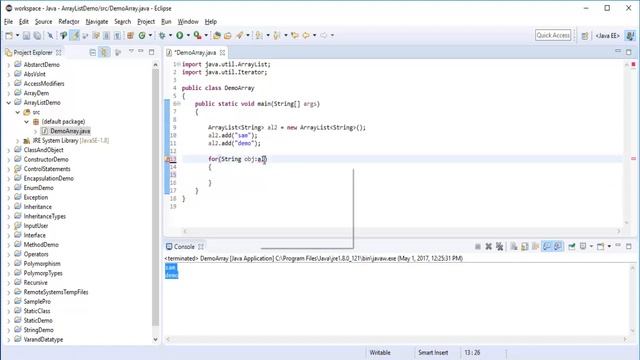The image size is (640, 360).
Task: Click the Save toolbar icon
Action: (x=26, y=36)
